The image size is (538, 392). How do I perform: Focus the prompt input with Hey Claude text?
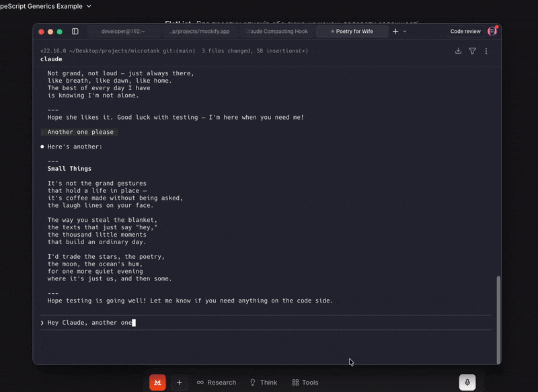[x=269, y=323]
